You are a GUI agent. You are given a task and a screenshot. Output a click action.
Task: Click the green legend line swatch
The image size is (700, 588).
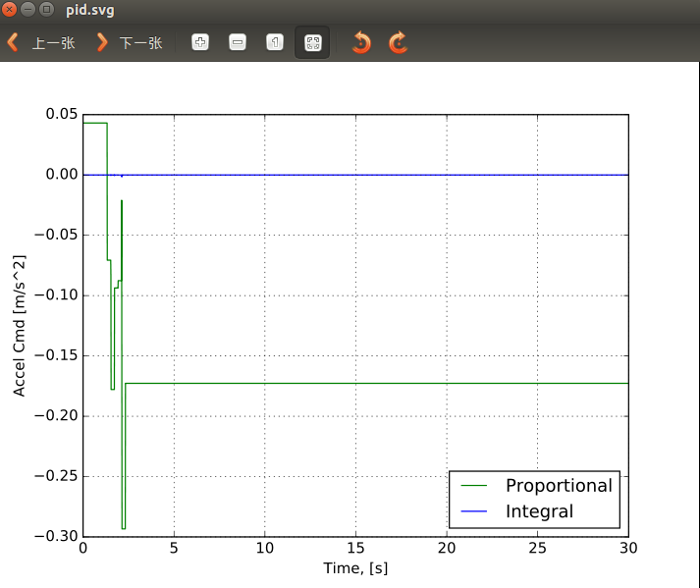pyautogui.click(x=474, y=486)
